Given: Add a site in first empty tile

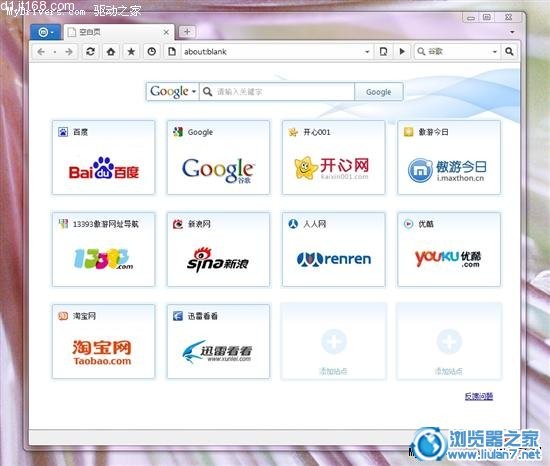Looking at the screenshot, I should [x=334, y=341].
